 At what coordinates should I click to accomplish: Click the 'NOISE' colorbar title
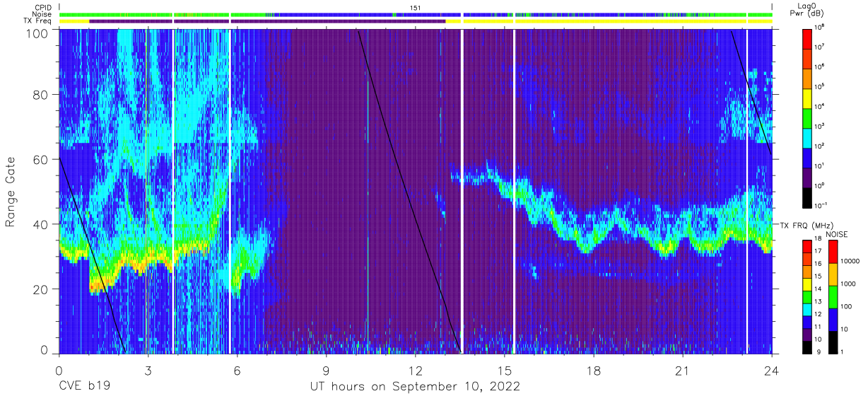pos(838,233)
